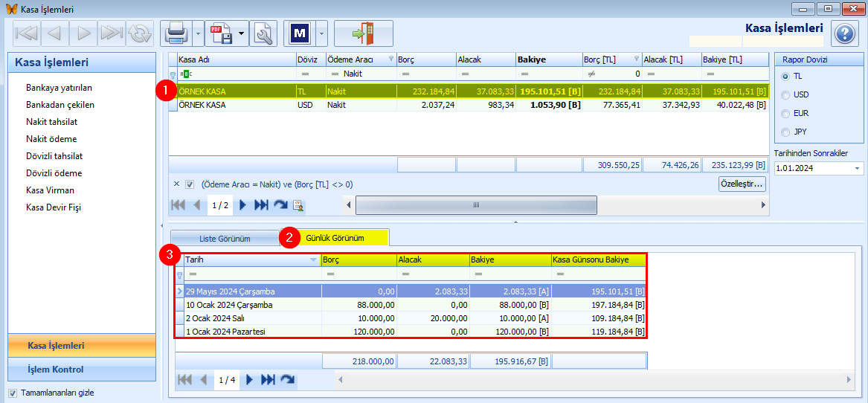
Task: Open Kasa Devir Fişi menu item
Action: (54, 207)
